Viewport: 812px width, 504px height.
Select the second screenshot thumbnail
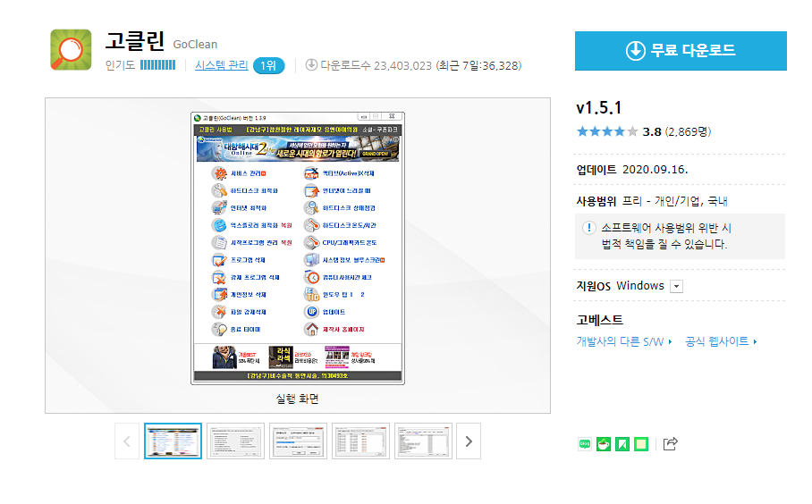coord(235,441)
